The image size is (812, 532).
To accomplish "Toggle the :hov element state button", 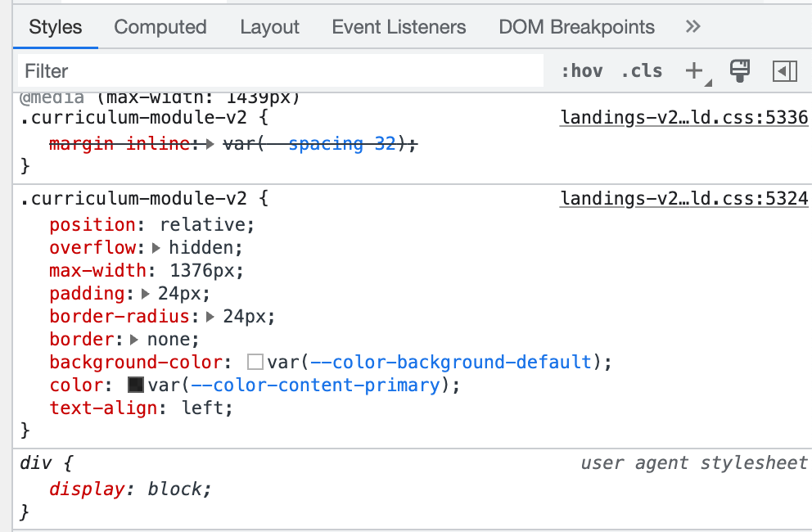I will [x=582, y=71].
